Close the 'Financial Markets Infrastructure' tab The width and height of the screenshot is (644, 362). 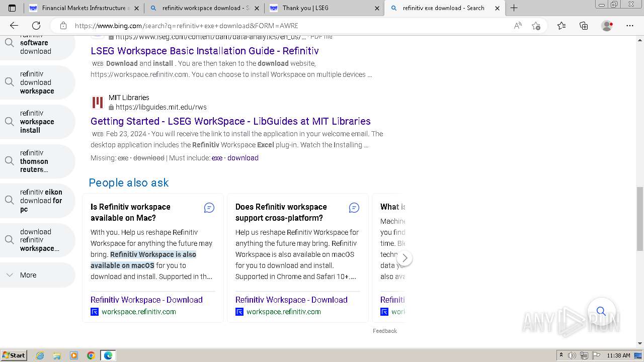[x=137, y=8]
